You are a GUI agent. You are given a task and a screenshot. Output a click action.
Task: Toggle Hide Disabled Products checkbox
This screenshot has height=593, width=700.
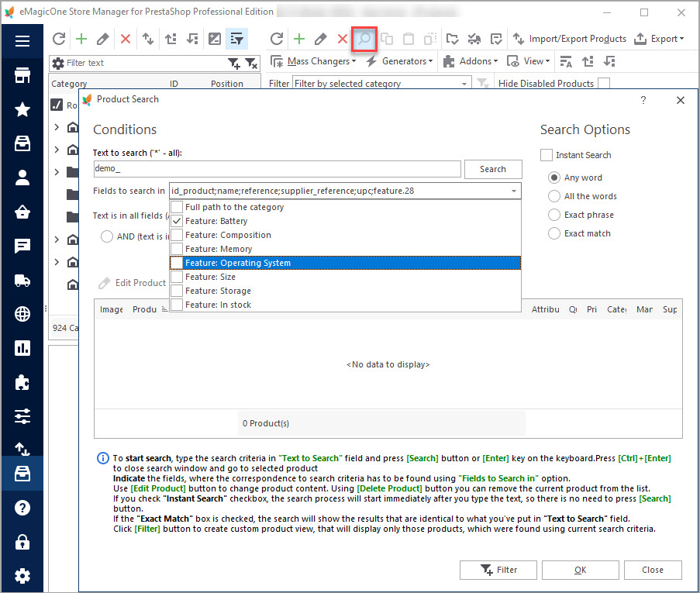pos(604,84)
